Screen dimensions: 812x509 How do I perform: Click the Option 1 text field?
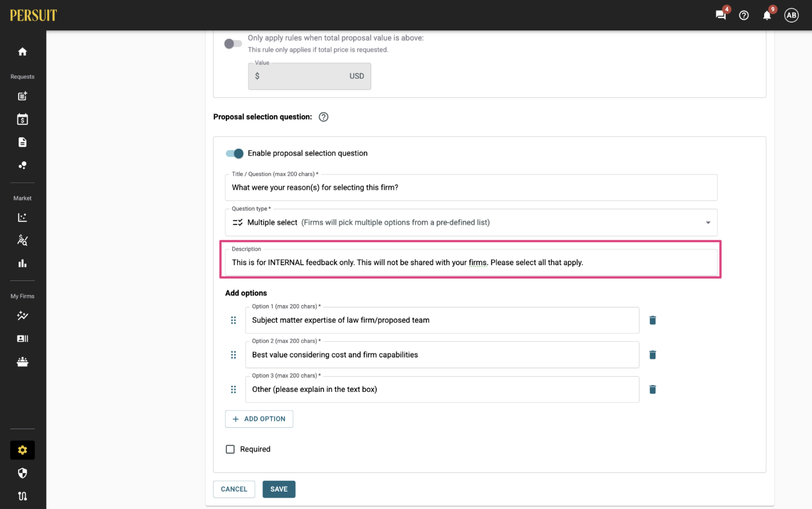(442, 320)
